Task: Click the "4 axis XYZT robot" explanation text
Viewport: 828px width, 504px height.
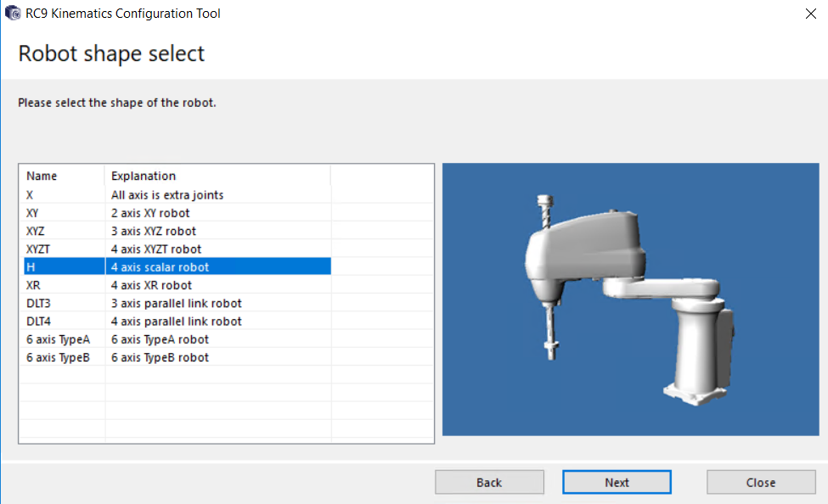Action: click(x=156, y=249)
